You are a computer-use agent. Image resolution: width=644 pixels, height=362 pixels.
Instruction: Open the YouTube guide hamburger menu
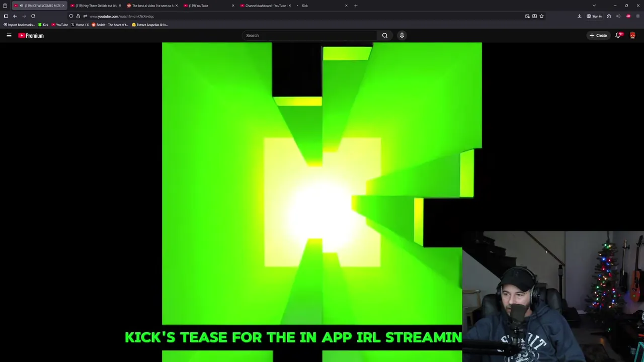9,35
